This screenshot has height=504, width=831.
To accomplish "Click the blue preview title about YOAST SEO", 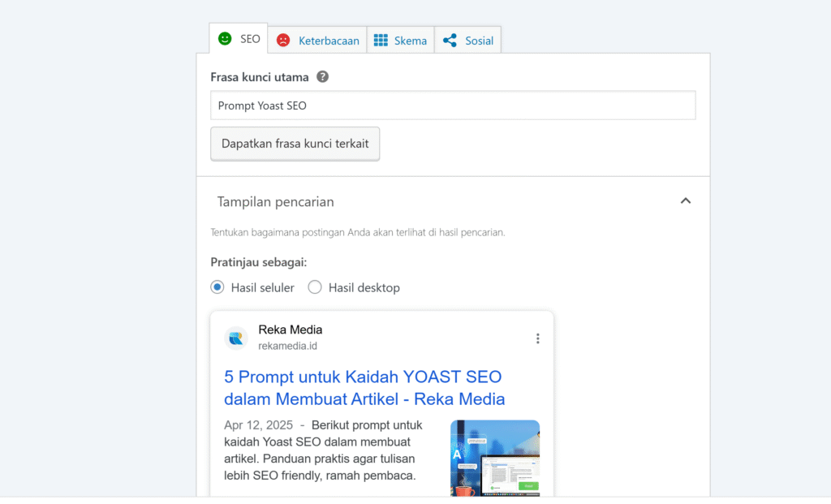I will 364,388.
